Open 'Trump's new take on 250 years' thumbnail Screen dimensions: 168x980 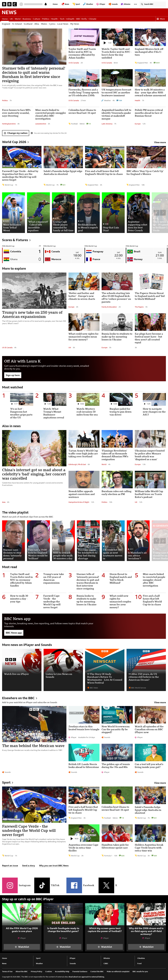coord(34,291)
